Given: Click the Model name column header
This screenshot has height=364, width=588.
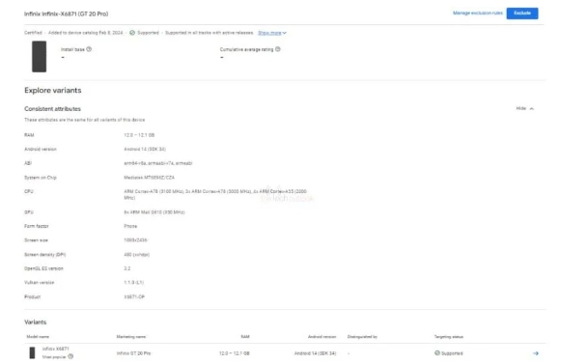Looking at the screenshot, I should click(38, 337).
